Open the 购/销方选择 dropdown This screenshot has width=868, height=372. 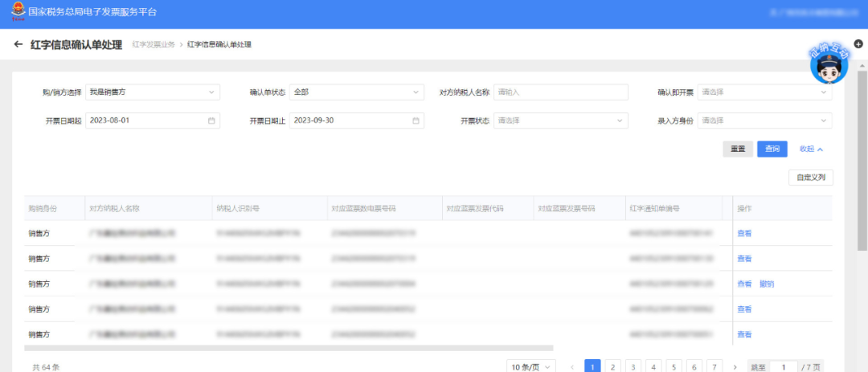(x=153, y=92)
